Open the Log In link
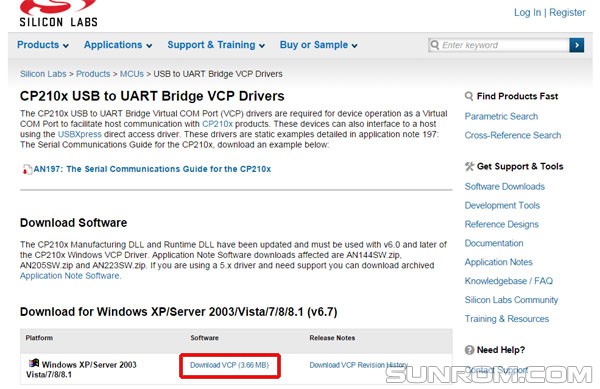Viewport: 600px width, 389px height. point(527,12)
